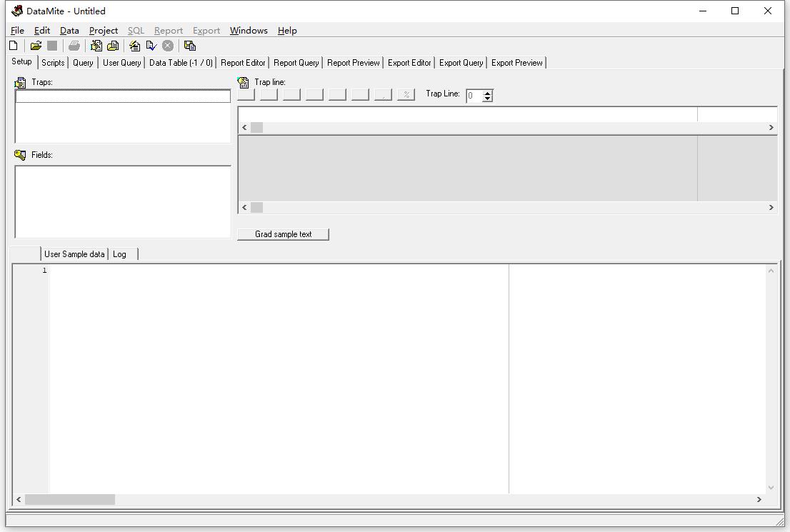Click the save-copy icon at toolbar end
This screenshot has height=532, width=790.
190,46
